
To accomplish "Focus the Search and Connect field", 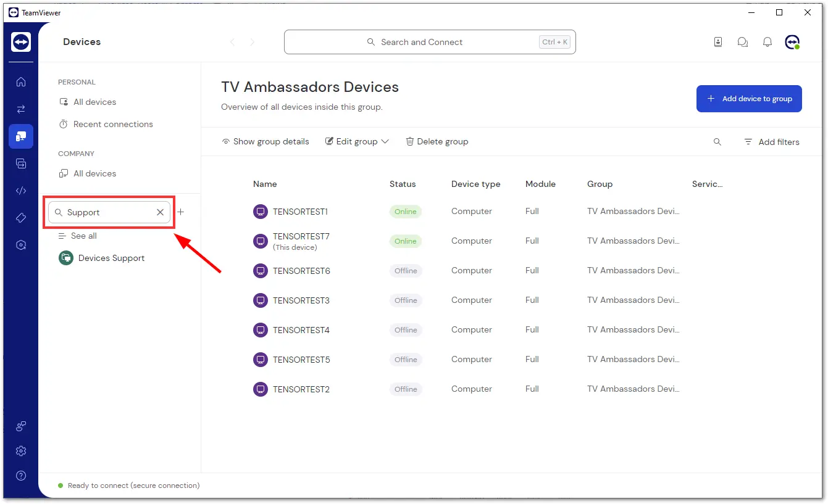I will [x=430, y=42].
